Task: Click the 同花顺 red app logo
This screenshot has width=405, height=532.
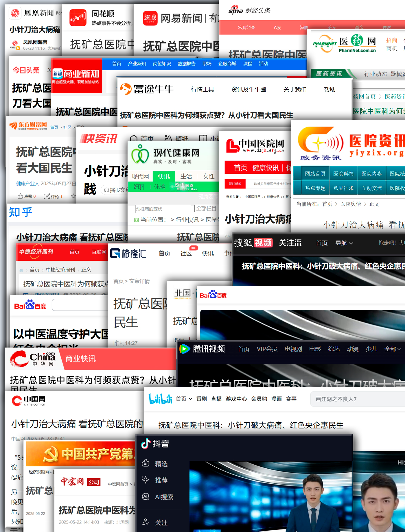Action: (x=78, y=18)
